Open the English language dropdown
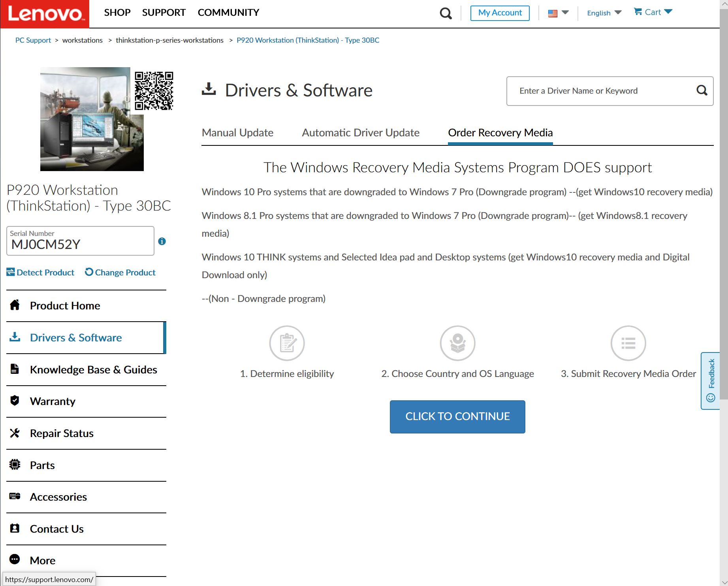This screenshot has width=728, height=586. click(x=604, y=13)
